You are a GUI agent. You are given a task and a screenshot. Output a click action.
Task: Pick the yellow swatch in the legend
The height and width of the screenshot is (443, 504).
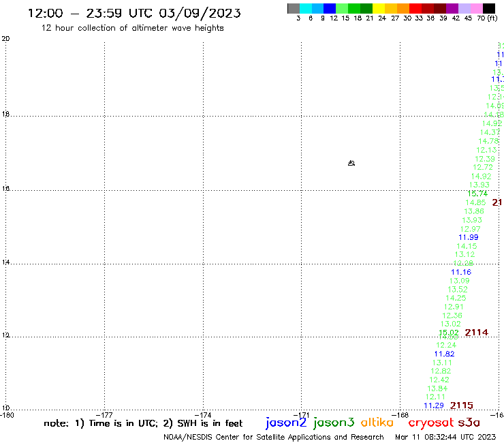click(x=379, y=8)
